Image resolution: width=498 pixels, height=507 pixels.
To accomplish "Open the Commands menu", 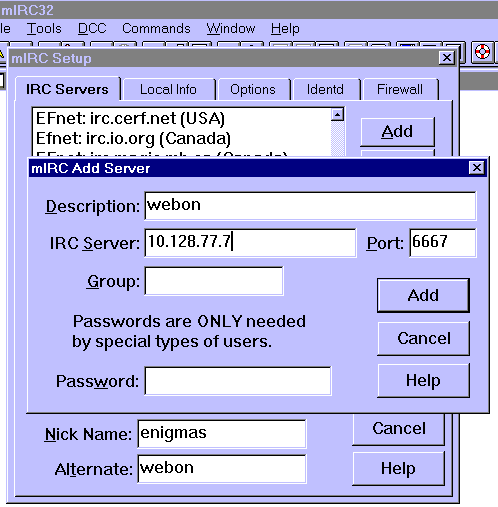I will click(156, 29).
